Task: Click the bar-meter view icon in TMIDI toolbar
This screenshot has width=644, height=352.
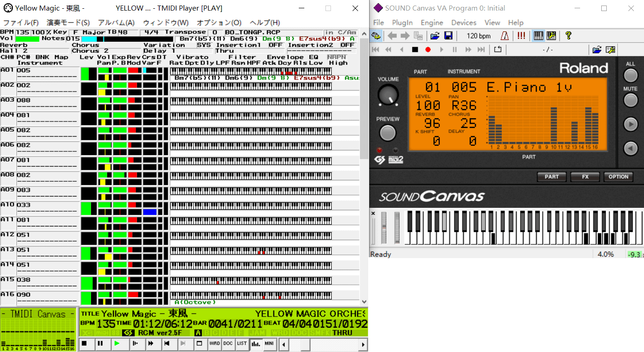Action: (256, 344)
